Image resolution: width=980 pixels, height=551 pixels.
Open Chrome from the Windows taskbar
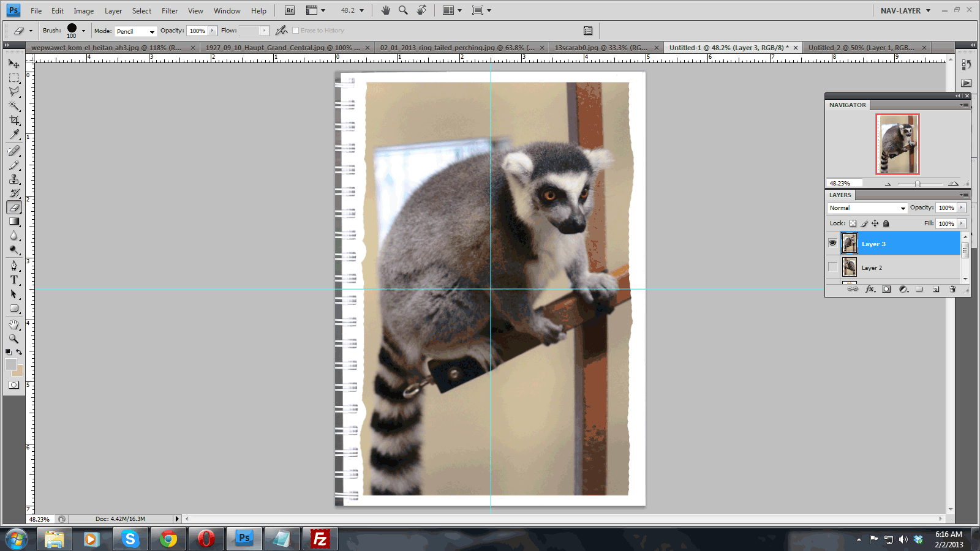[168, 539]
